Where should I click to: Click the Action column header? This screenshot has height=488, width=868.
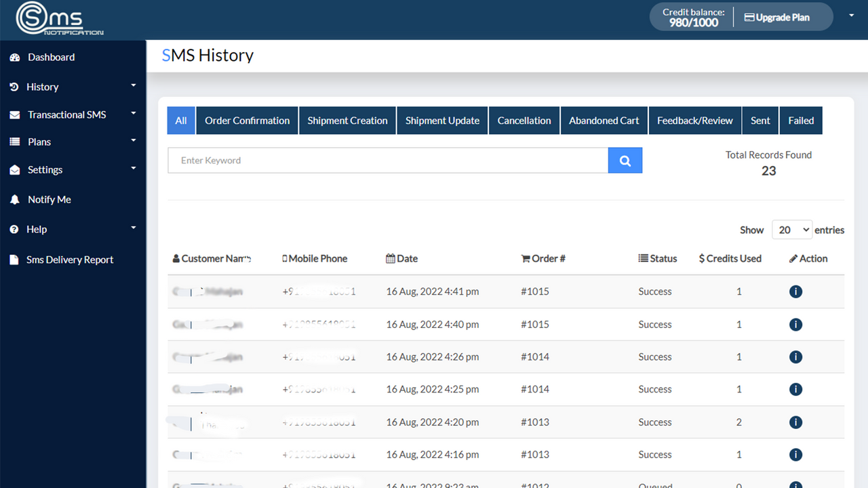[808, 258]
